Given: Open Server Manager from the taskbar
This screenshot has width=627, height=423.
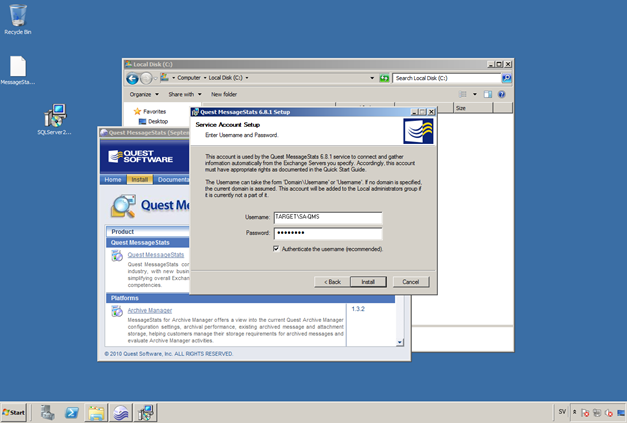Looking at the screenshot, I should tap(48, 413).
